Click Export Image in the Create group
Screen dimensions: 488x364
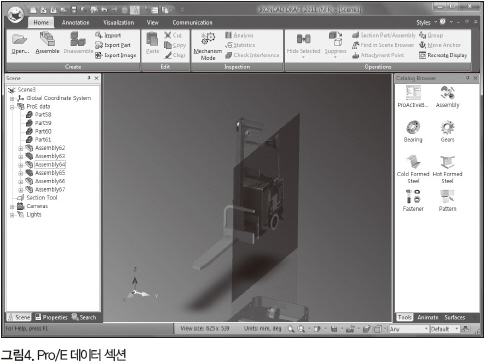tap(116, 55)
